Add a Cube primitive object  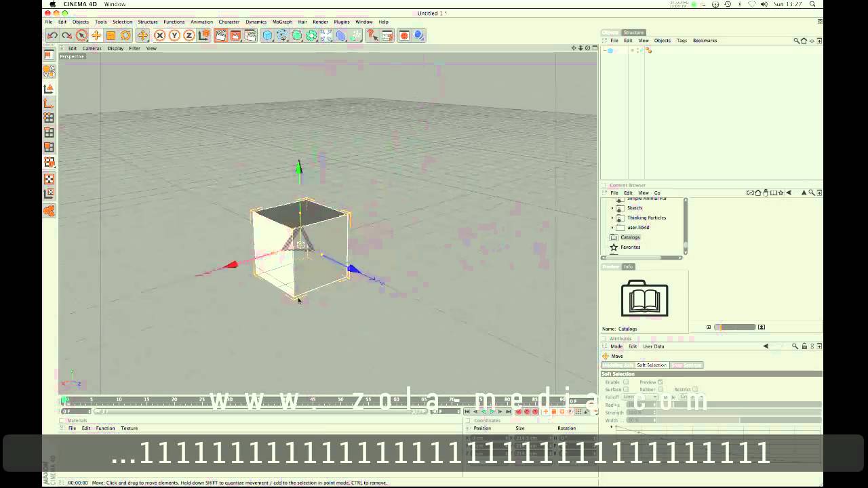[x=267, y=35]
